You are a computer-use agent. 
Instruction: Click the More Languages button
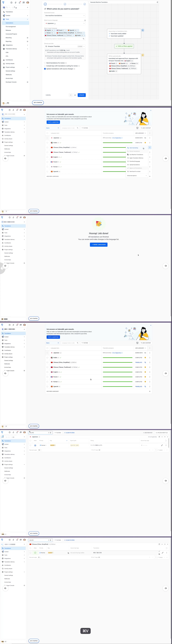coord(99,245)
